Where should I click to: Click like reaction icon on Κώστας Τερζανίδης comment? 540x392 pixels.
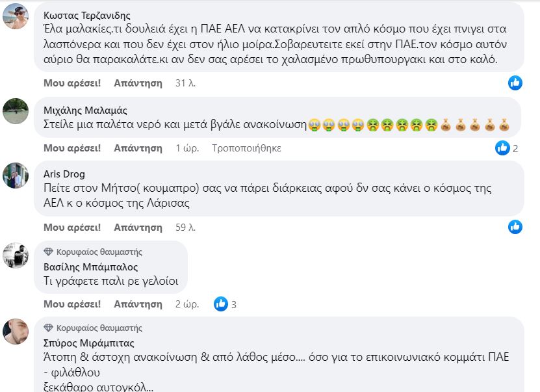(515, 83)
